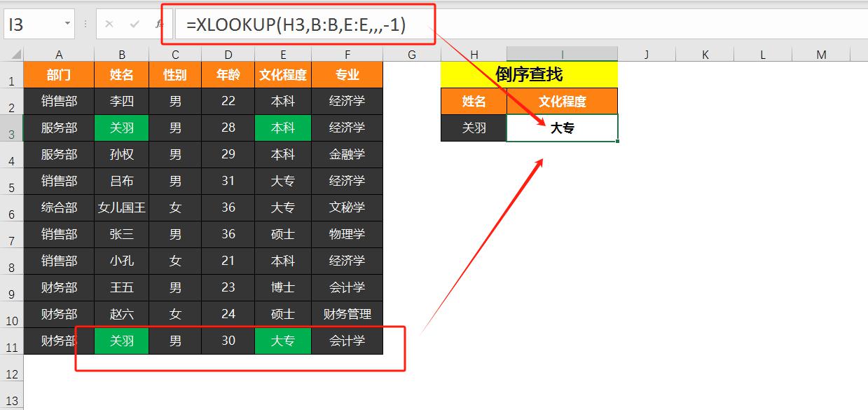Click age cell 29
Screen dimensions: 868x410
pos(228,155)
